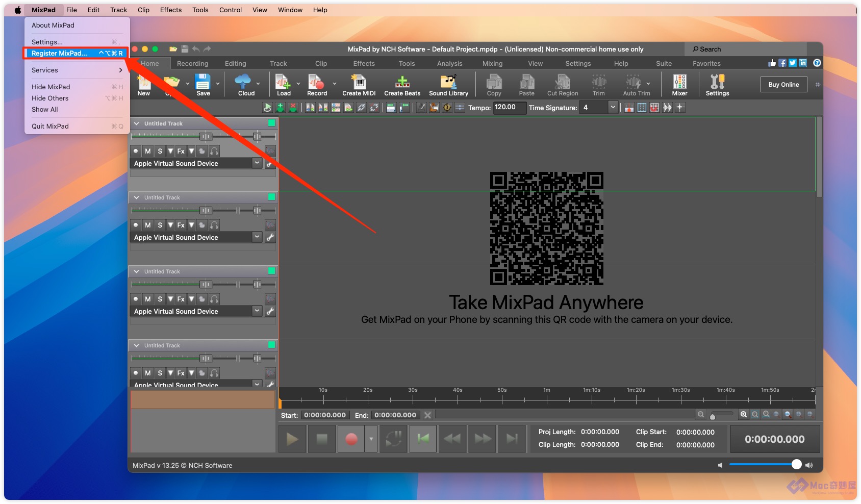Solo the first Untitled Track

coord(160,151)
